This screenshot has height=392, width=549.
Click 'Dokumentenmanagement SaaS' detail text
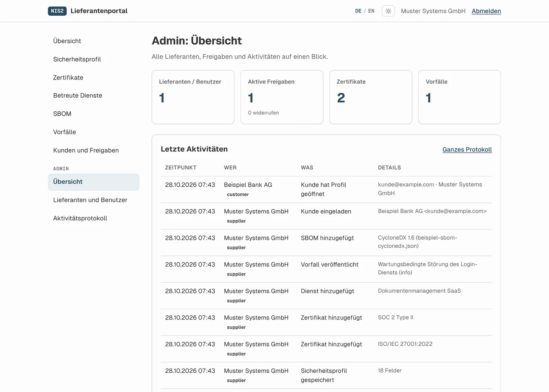(420, 290)
